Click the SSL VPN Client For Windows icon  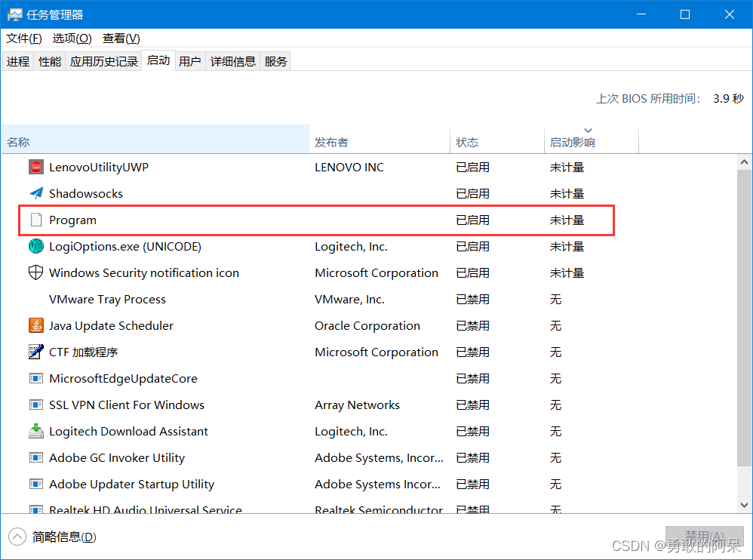point(36,405)
